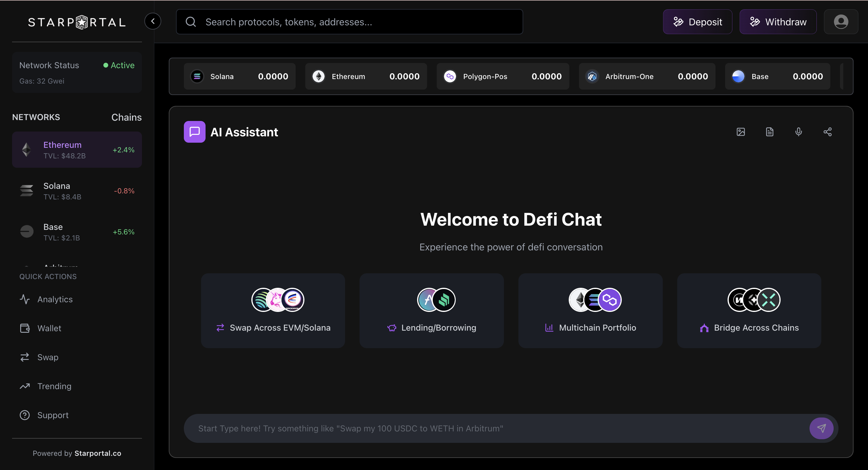Select Ethereum in the Networks list
Screen dimensions: 868x470
click(77, 150)
